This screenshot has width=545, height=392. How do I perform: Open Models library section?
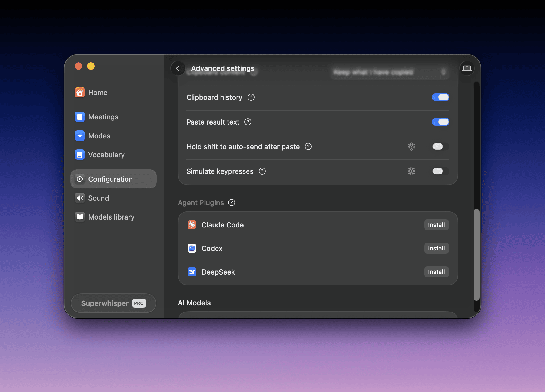coord(113,217)
